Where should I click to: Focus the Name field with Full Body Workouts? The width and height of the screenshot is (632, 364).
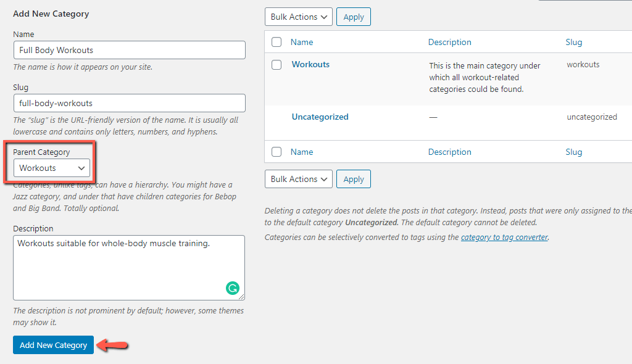130,50
